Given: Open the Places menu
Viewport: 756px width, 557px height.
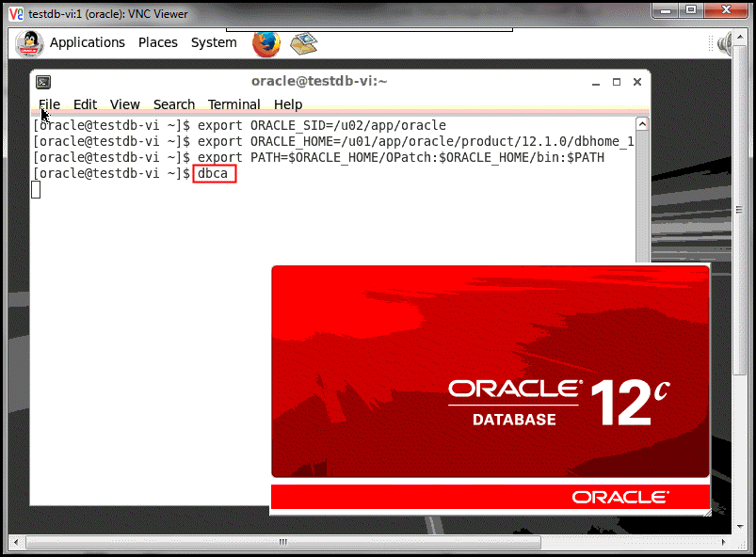Looking at the screenshot, I should click(x=157, y=42).
